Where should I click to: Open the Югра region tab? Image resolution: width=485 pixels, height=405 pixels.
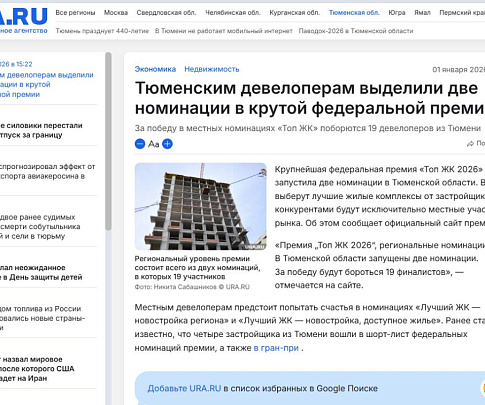[397, 13]
